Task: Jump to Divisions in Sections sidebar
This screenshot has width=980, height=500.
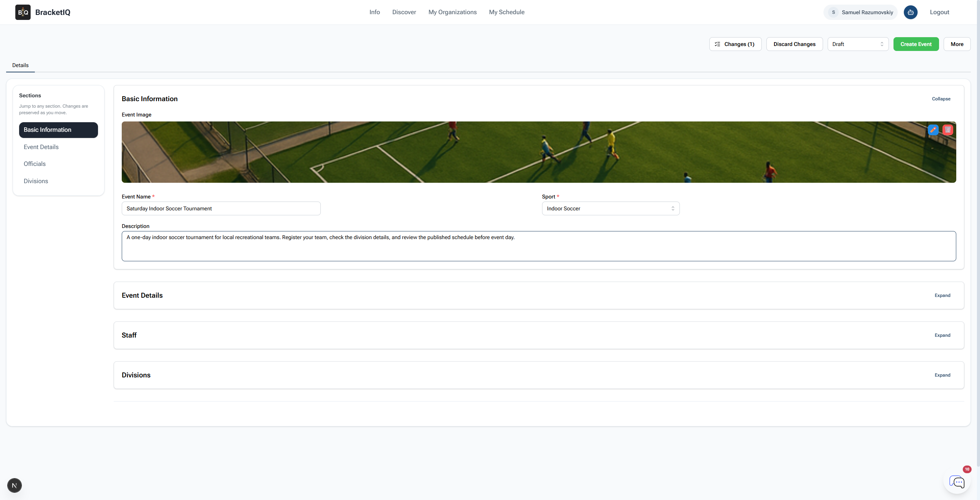Action: click(59, 181)
